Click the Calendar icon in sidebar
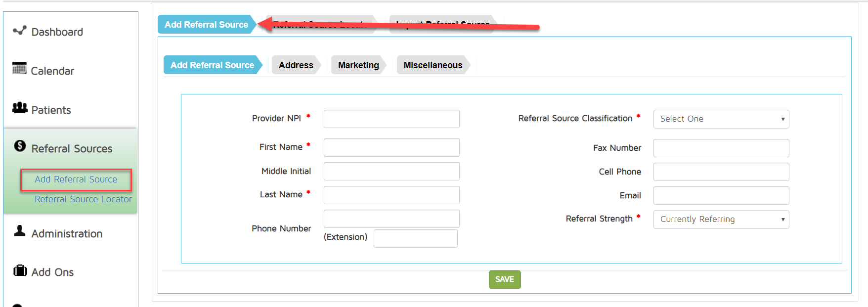The width and height of the screenshot is (868, 307). tap(19, 68)
